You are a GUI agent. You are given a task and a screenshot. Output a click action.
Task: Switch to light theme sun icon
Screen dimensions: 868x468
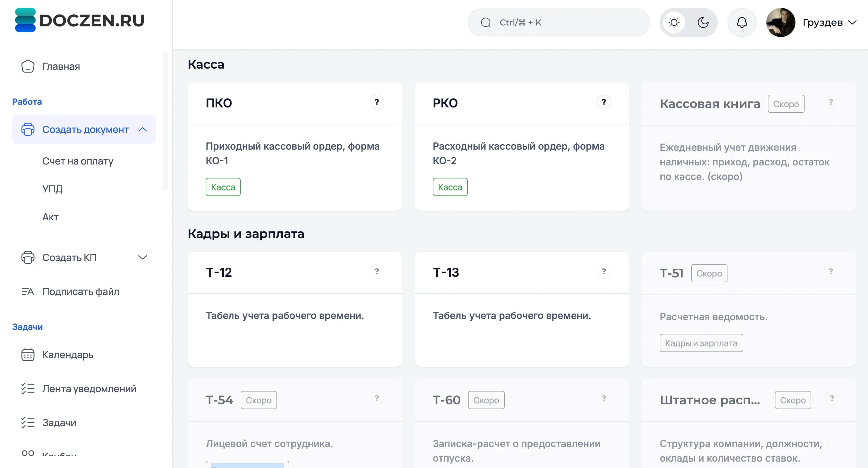(674, 22)
